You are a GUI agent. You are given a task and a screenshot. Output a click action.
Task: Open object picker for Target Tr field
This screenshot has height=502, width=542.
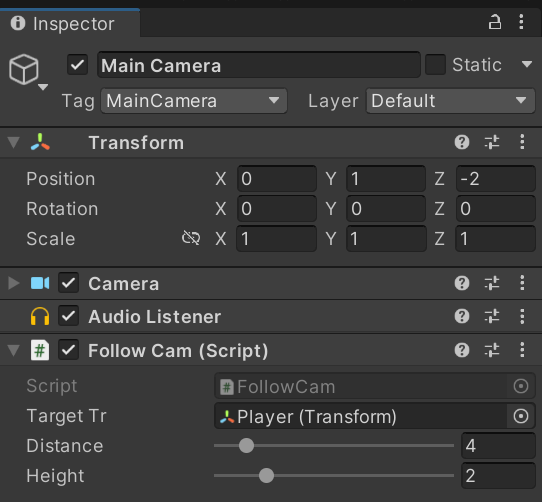(521, 416)
